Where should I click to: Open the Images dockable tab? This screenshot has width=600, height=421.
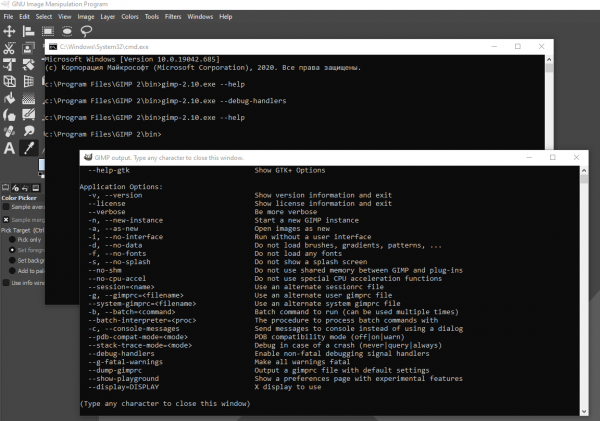[36, 188]
